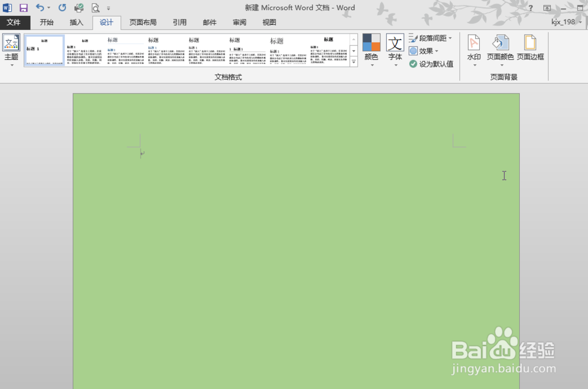This screenshot has width=588, height=389.
Task: Open ribbon display options
Action: tap(547, 8)
